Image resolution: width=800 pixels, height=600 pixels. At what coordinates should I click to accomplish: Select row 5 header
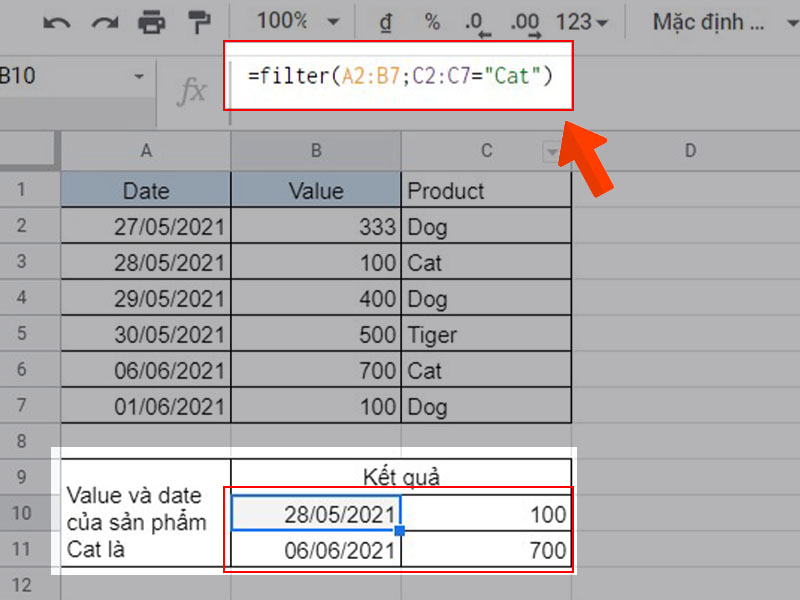point(21,333)
